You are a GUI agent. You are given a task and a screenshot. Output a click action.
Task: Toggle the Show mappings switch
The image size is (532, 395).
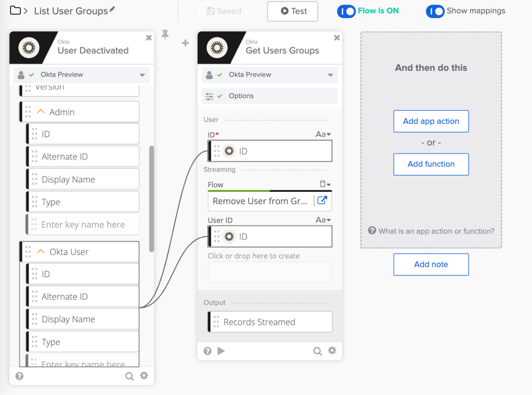[x=435, y=11]
